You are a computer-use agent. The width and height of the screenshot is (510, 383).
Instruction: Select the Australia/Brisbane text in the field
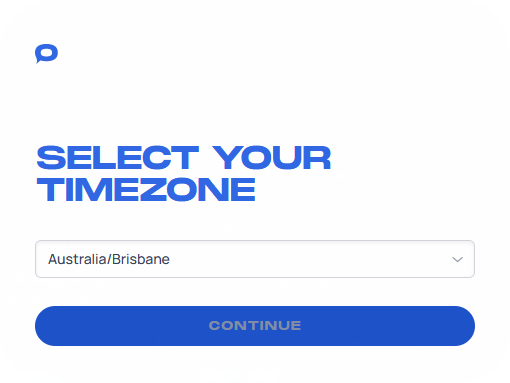109,259
